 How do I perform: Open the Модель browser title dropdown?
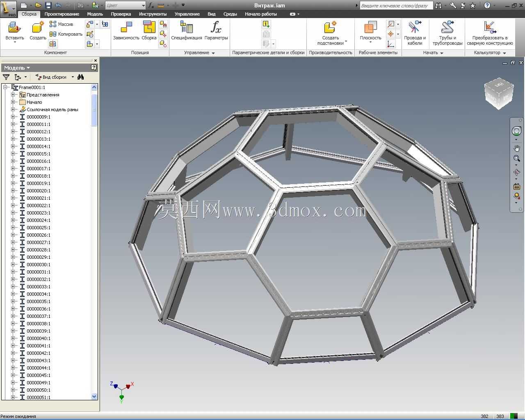tap(17, 68)
